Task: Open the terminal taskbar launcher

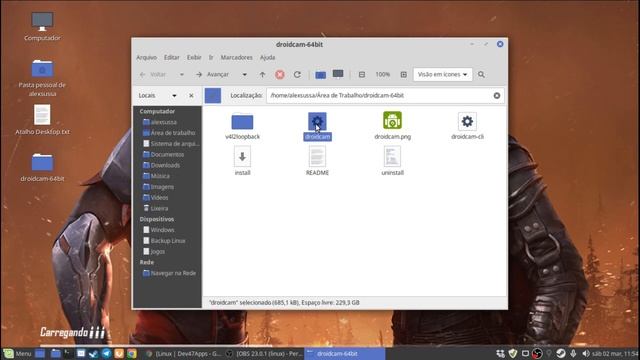Action: point(68,353)
